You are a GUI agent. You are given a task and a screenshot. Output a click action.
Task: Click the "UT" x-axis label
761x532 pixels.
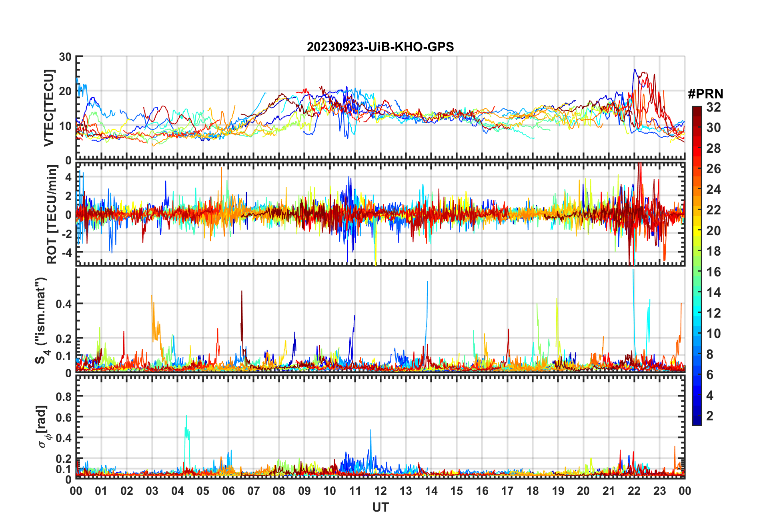tap(380, 507)
